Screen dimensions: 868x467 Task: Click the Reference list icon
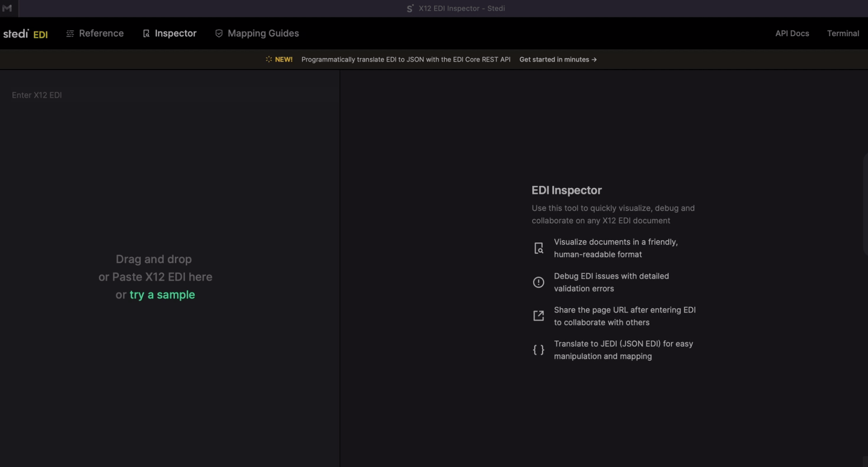[x=70, y=33]
